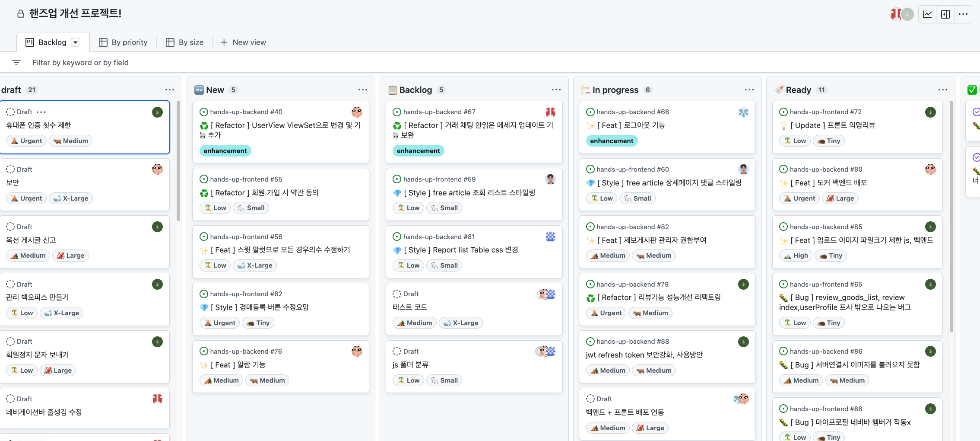Open the draft column options menu
The height and width of the screenshot is (441, 980).
(169, 89)
